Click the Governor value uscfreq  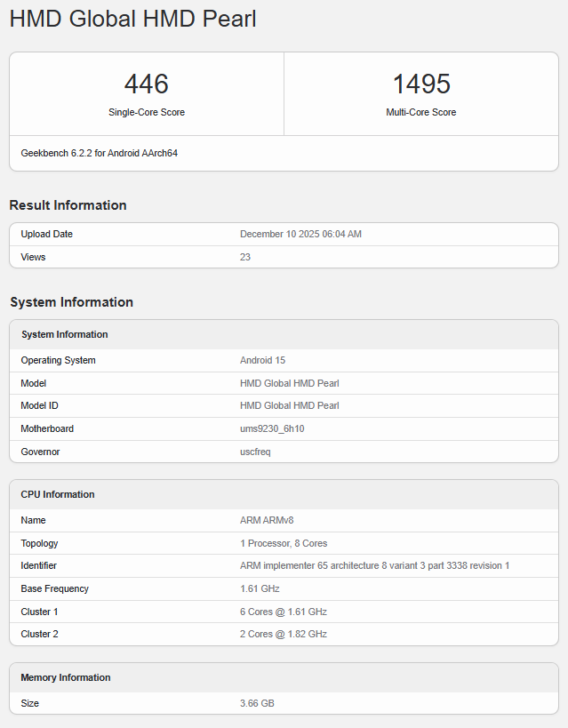[x=255, y=452]
